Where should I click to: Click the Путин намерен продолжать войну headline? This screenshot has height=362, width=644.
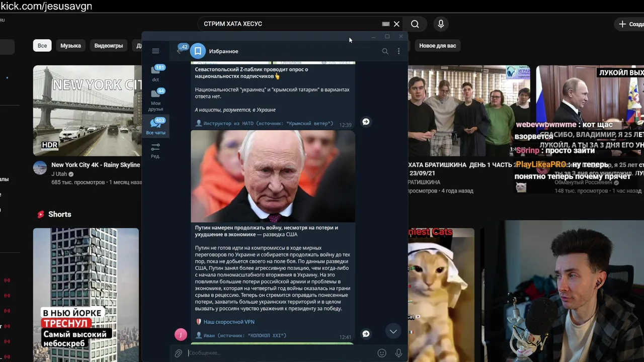[267, 231]
